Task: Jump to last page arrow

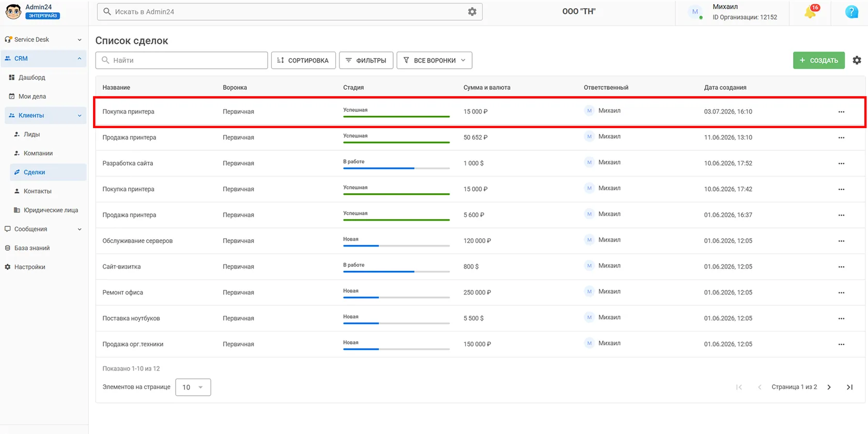Action: coord(849,387)
